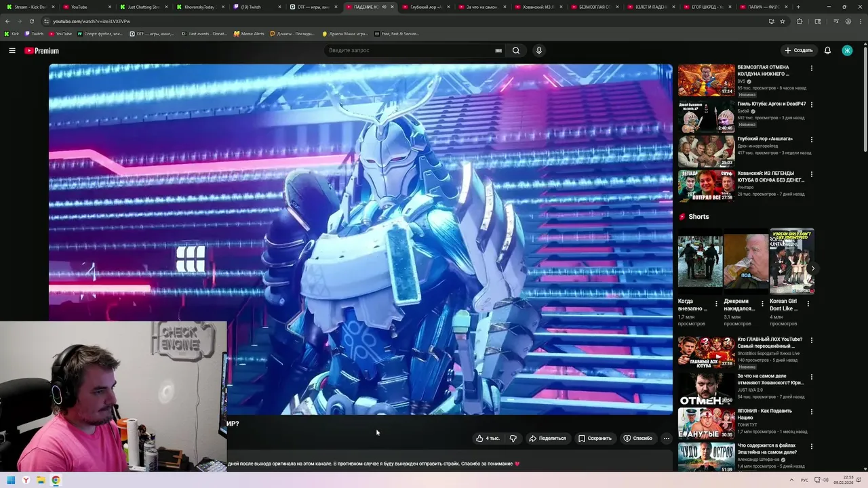Image resolution: width=868 pixels, height=488 pixels.
Task: Show next Shorts with the arrow
Action: 813,268
